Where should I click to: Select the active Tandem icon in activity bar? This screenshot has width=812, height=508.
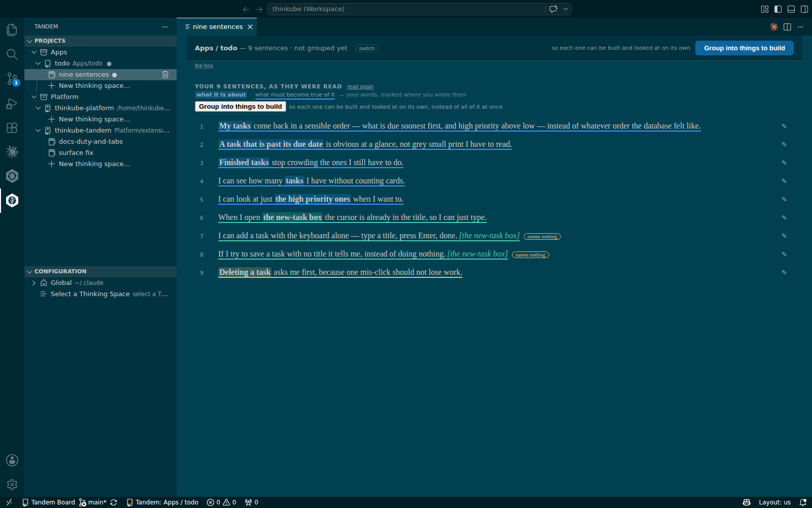tap(12, 200)
